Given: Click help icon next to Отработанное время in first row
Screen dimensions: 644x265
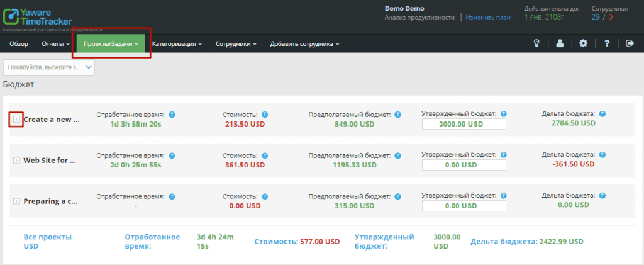Looking at the screenshot, I should pos(172,115).
